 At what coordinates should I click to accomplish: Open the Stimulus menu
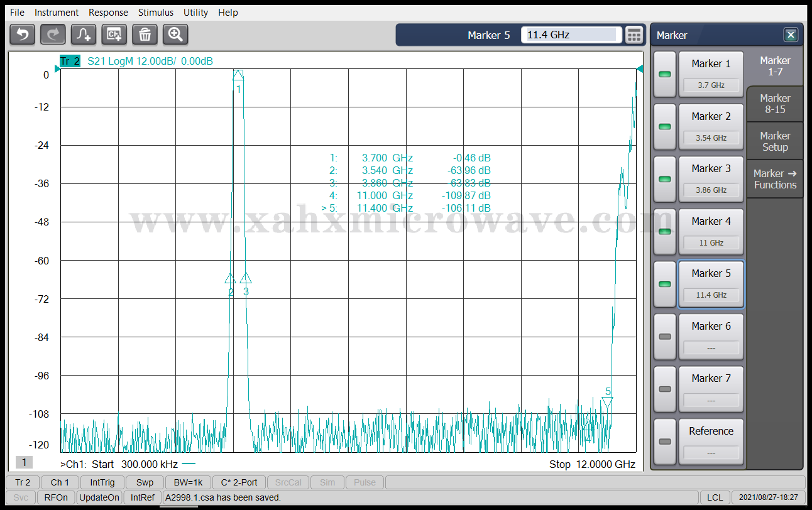(156, 12)
